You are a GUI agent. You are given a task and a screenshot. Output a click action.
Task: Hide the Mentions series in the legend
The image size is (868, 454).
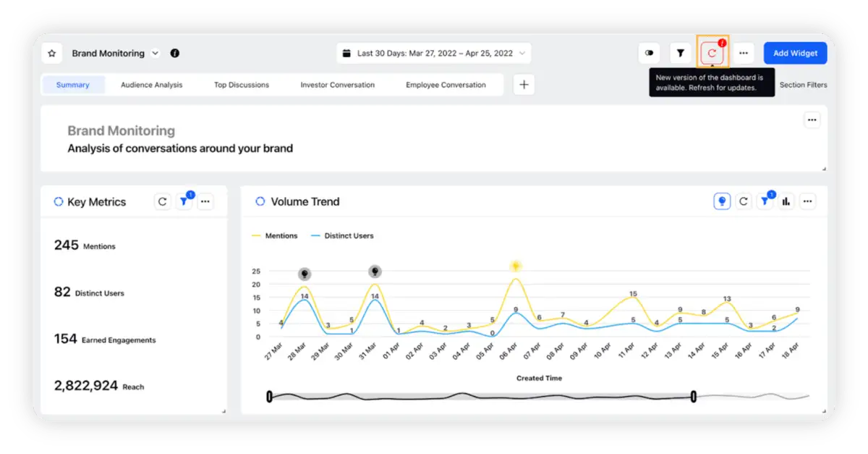point(281,235)
